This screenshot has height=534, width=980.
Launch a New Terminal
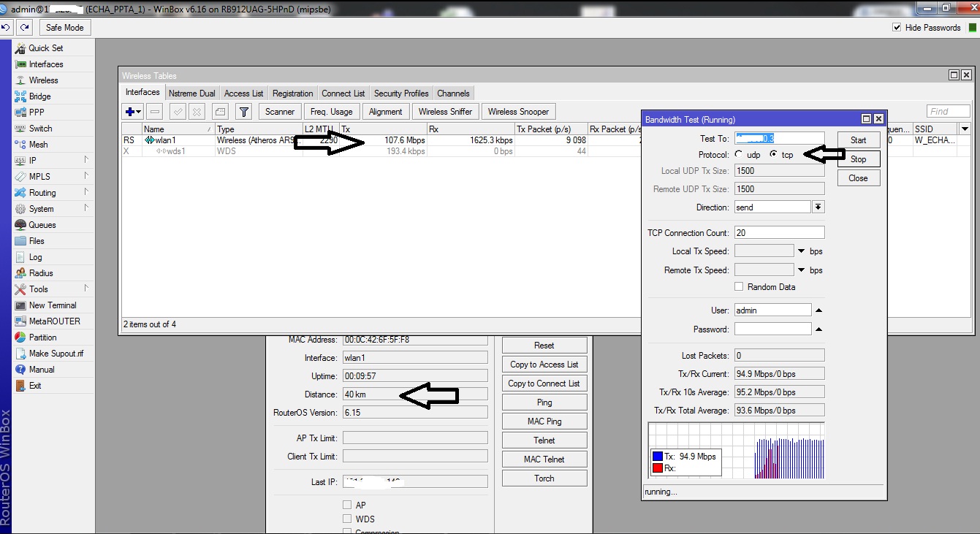click(52, 305)
